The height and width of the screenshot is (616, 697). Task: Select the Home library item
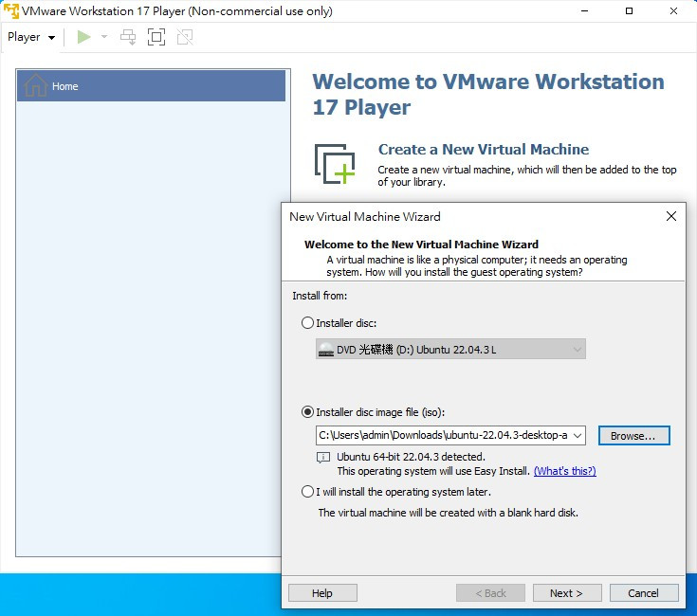tap(151, 85)
